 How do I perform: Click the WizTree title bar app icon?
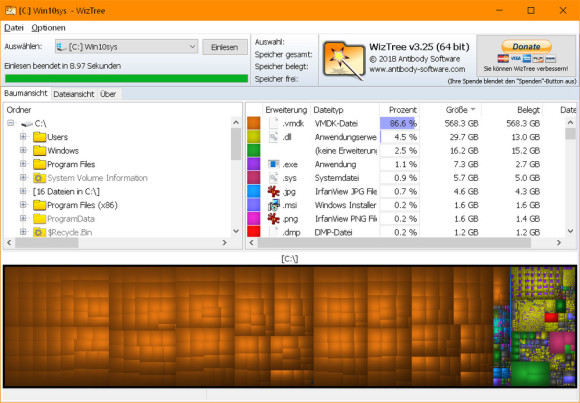[x=10, y=11]
